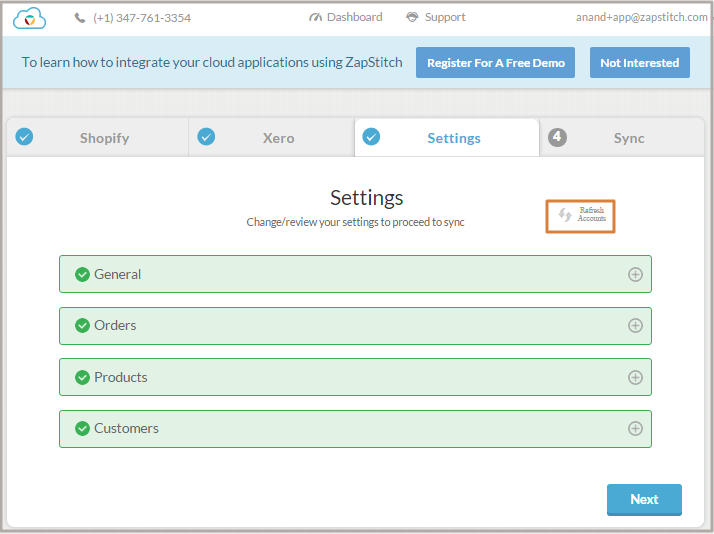Screen dimensions: 714x534
Task: Click the Xero step checkmark icon
Action: [206, 137]
